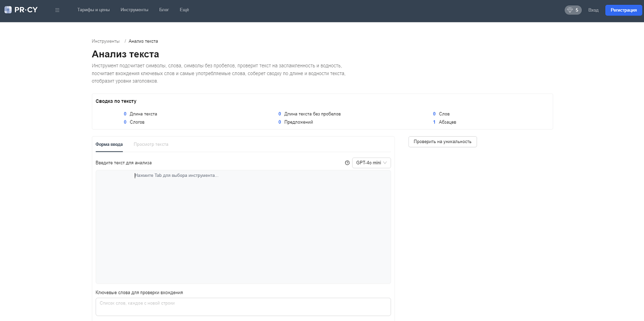Open the hamburger menu in header
The width and height of the screenshot is (644, 321).
pos(57,10)
